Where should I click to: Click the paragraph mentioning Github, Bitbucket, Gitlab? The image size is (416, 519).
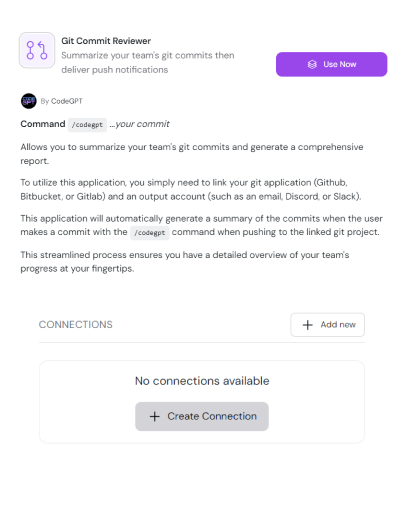191,189
